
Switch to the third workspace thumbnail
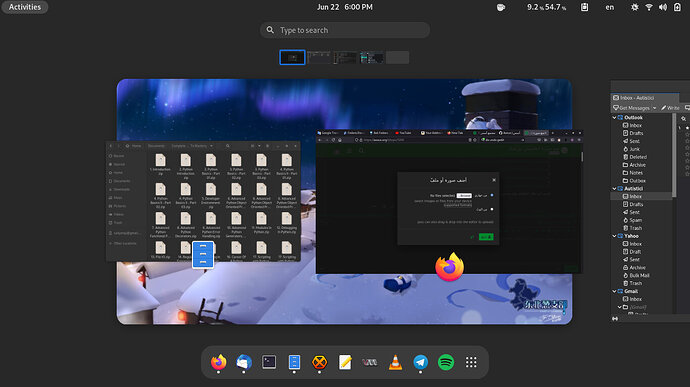345,57
